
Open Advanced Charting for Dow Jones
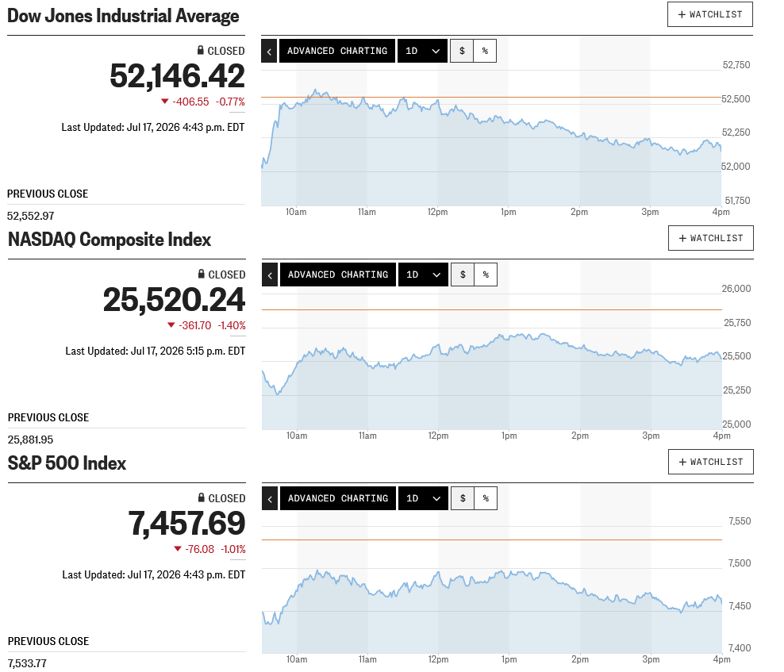click(x=337, y=51)
